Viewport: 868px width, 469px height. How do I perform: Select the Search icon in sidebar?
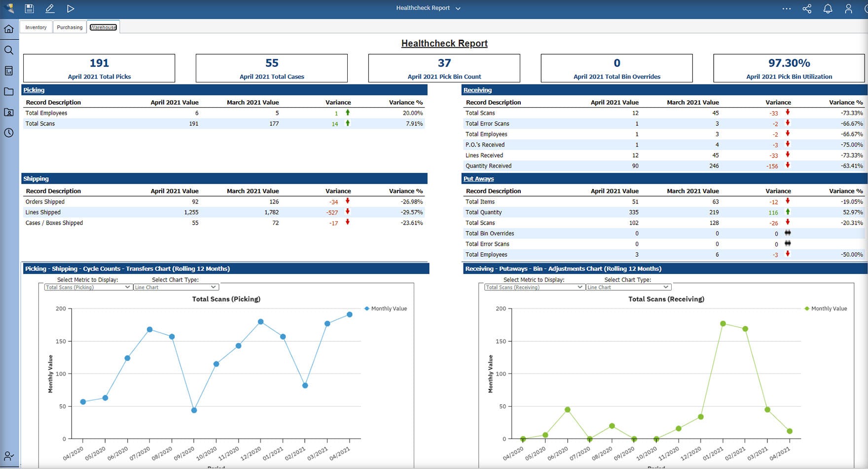(x=9, y=50)
